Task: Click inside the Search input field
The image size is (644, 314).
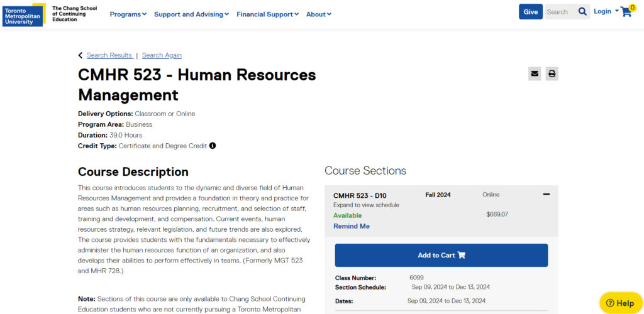Action: click(x=560, y=12)
